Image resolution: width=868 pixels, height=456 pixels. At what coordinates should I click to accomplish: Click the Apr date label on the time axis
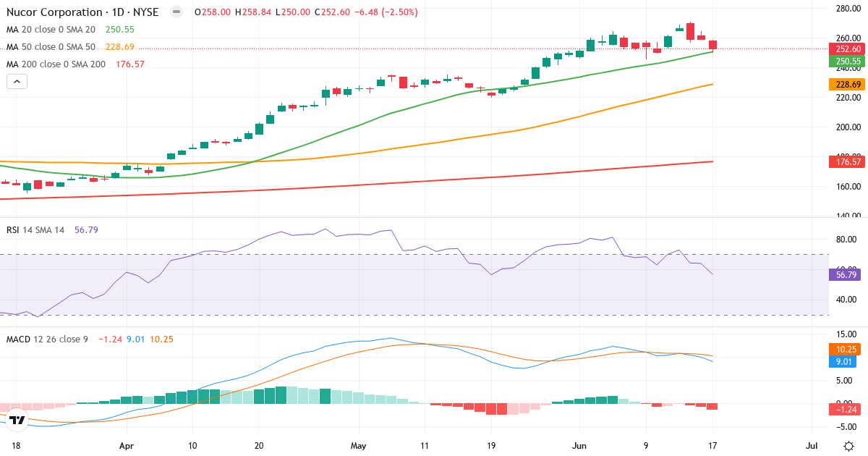pos(127,446)
